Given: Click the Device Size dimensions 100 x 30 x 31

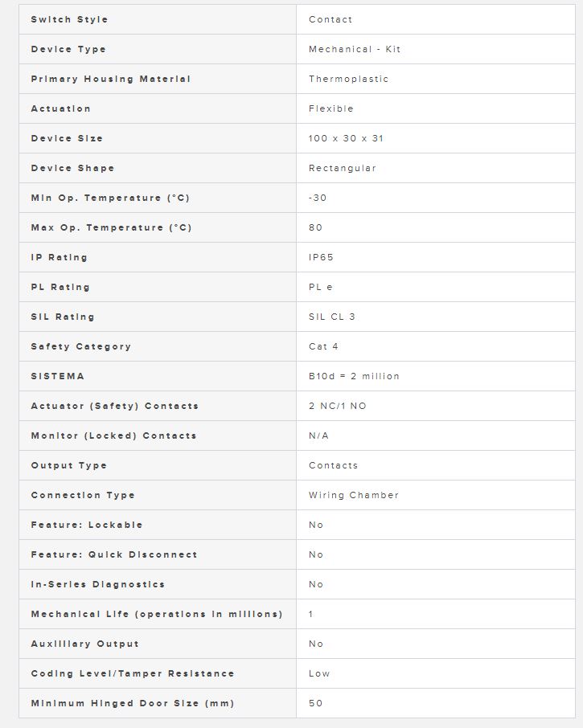Looking at the screenshot, I should point(346,138).
